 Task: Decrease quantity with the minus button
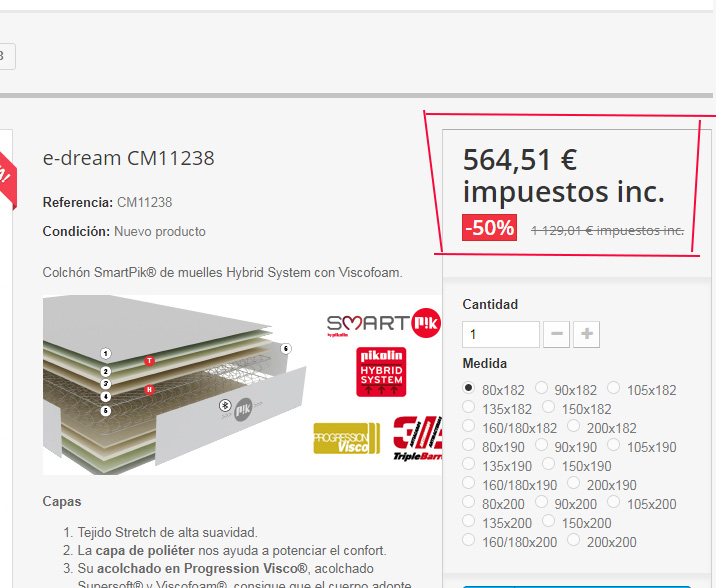pyautogui.click(x=556, y=334)
